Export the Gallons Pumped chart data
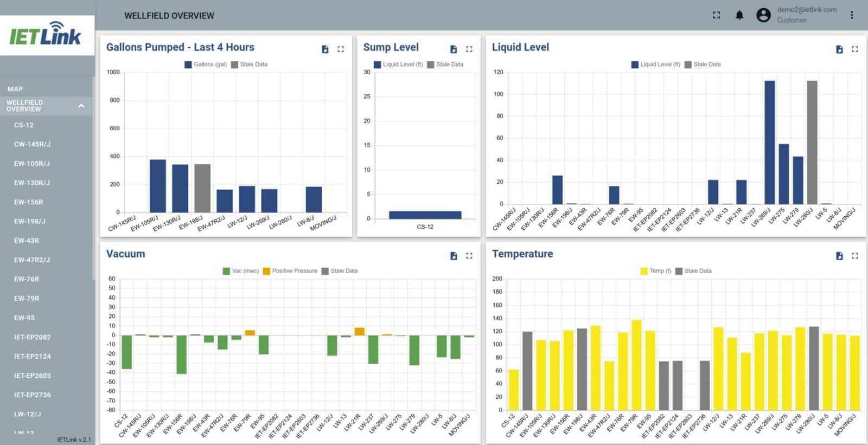Viewport: 868px width, 445px height. (325, 49)
